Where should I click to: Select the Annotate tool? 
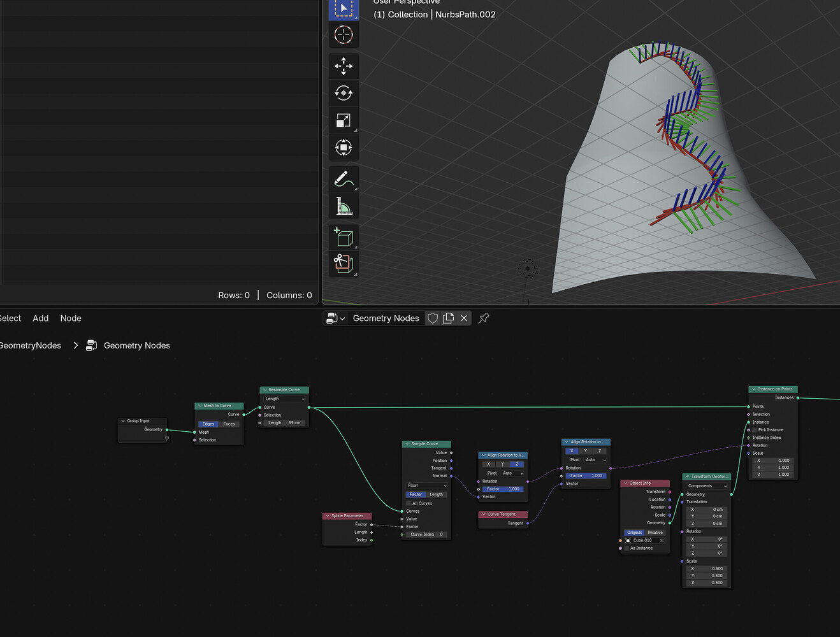344,179
